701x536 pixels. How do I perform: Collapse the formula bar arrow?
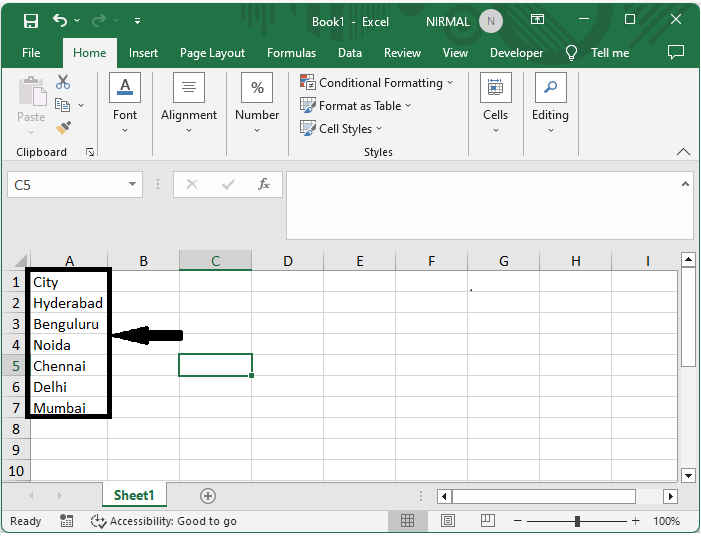pyautogui.click(x=685, y=184)
